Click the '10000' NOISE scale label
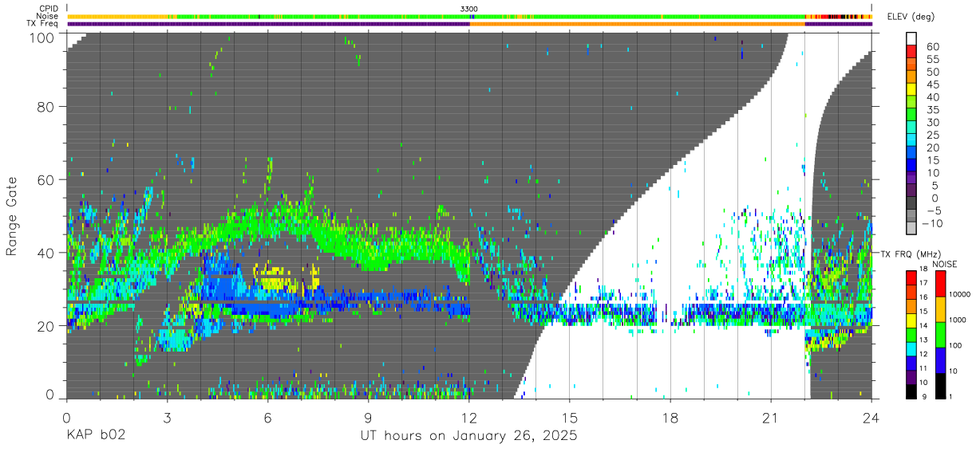The width and height of the screenshot is (980, 452). tap(960, 296)
